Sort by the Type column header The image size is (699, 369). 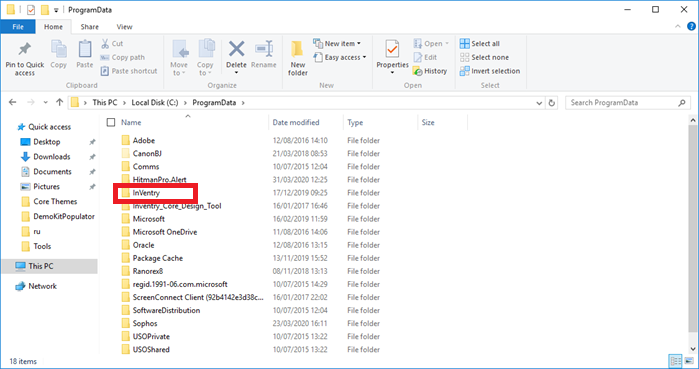pyautogui.click(x=355, y=123)
